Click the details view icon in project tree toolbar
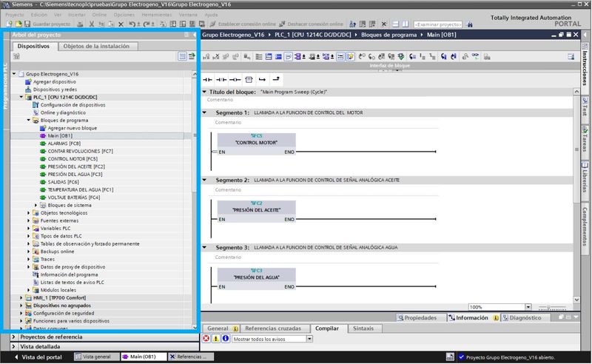Image resolution: width=592 pixels, height=364 pixels. [x=182, y=56]
